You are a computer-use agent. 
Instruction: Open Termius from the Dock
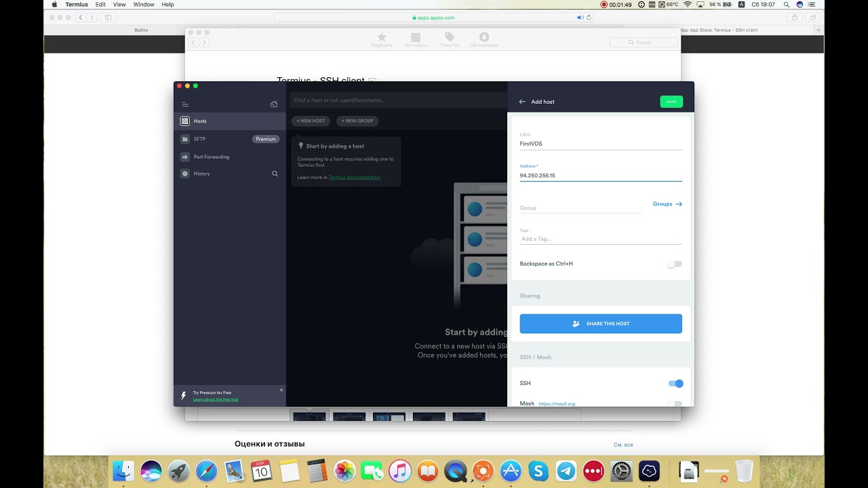tap(649, 470)
